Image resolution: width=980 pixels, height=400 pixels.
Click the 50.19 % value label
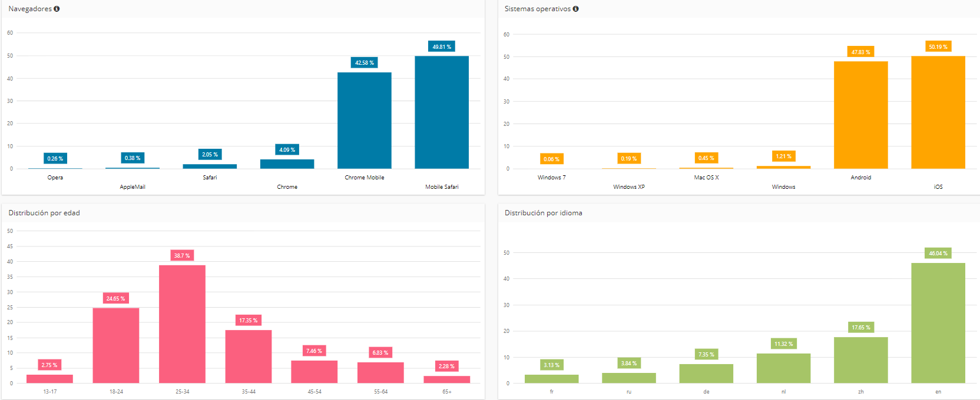click(x=938, y=46)
